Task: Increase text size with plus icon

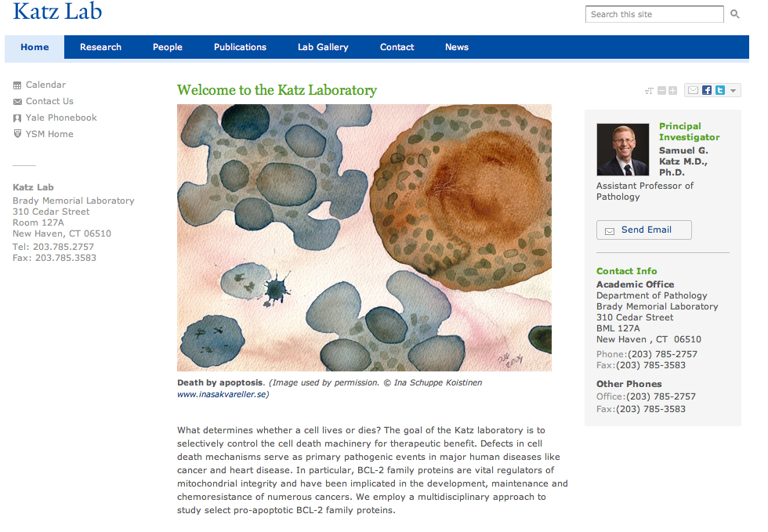Action: (x=673, y=91)
